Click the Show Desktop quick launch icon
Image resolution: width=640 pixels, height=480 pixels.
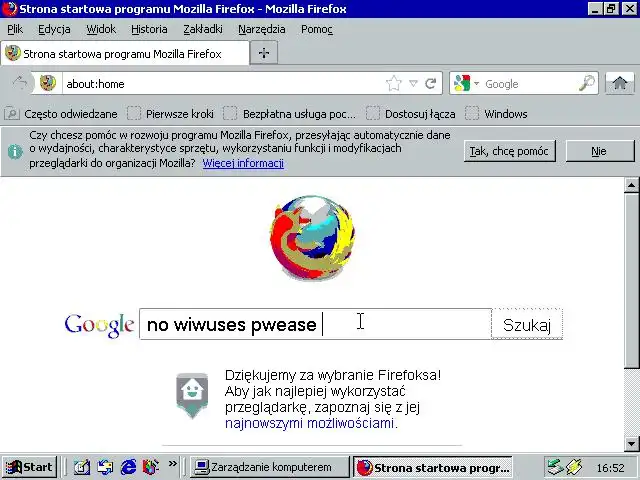coord(82,467)
